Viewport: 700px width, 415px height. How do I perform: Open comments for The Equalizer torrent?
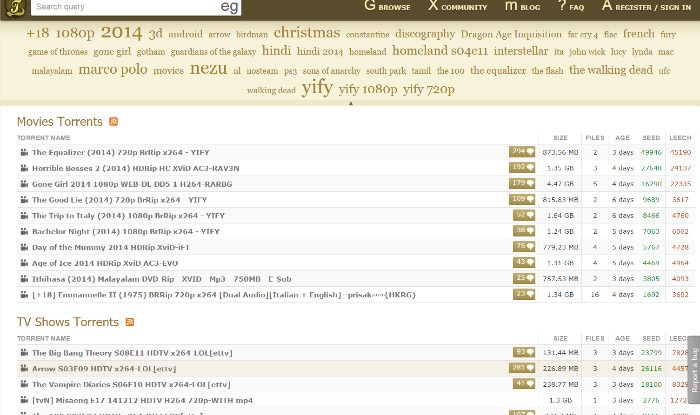click(x=522, y=152)
